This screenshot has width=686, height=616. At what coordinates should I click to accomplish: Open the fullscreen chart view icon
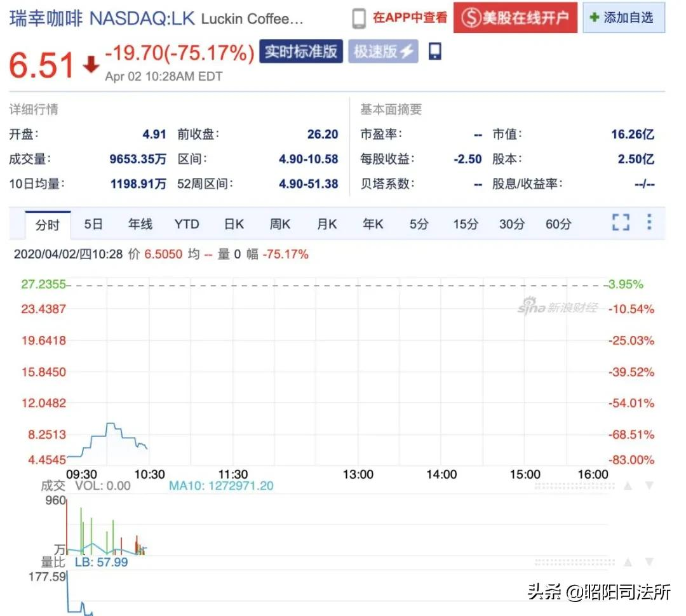pyautogui.click(x=621, y=224)
